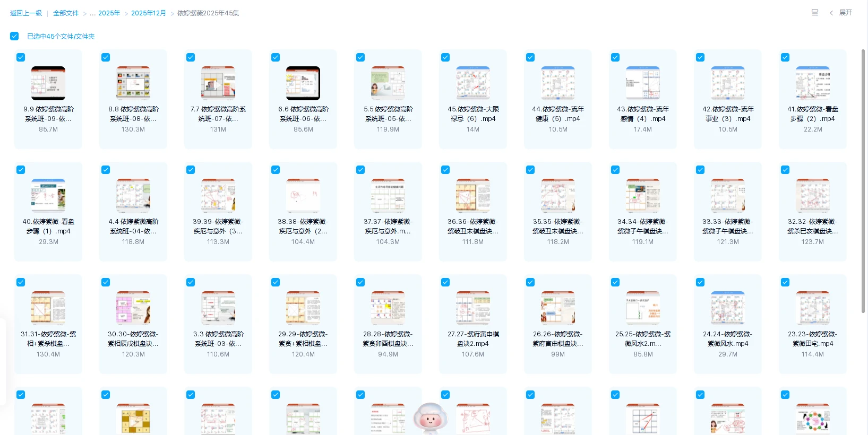Open the 27.27-紫府寅申棋盘诀2.mp4 file icon
This screenshot has height=435, width=868.
473,308
